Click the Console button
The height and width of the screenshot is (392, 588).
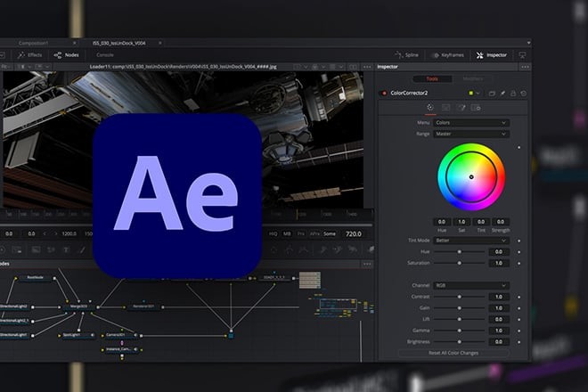[x=105, y=55]
